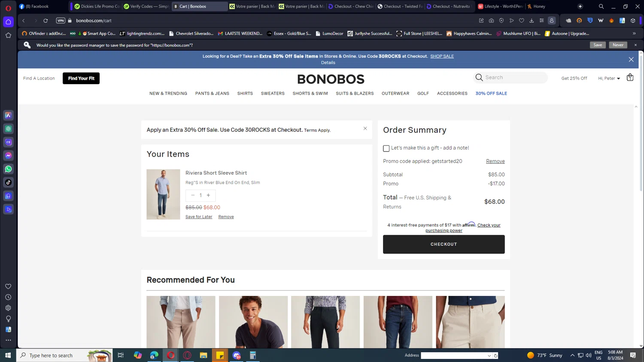Open the SWEATERS menu

click(273, 94)
